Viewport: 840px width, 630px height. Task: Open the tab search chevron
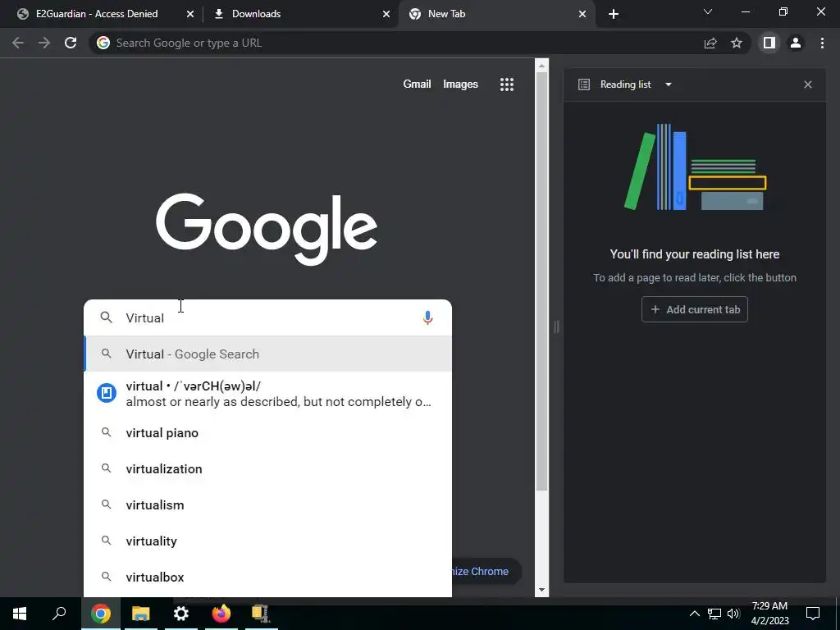pyautogui.click(x=708, y=11)
